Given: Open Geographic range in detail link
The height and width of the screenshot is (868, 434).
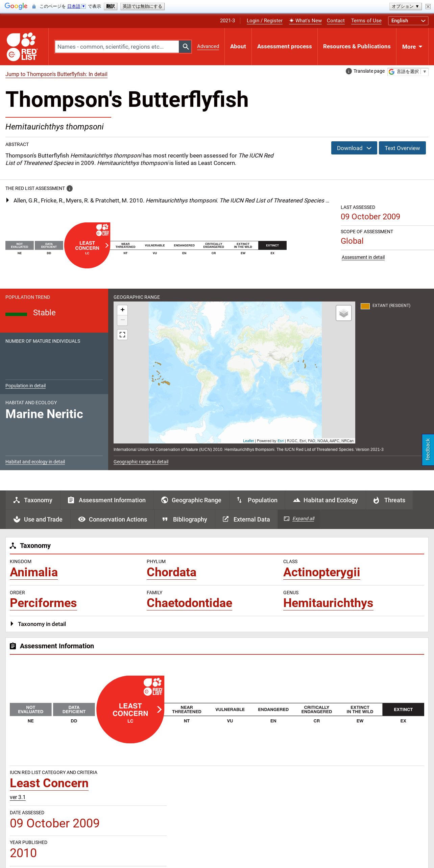Looking at the screenshot, I should 141,462.
